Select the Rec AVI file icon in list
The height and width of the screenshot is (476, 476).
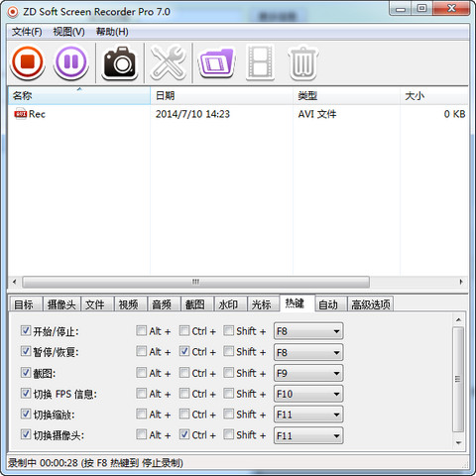[x=20, y=114]
